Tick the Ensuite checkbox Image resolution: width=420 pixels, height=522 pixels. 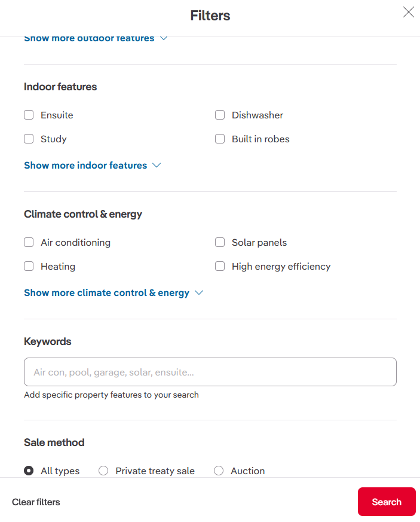[x=29, y=115]
